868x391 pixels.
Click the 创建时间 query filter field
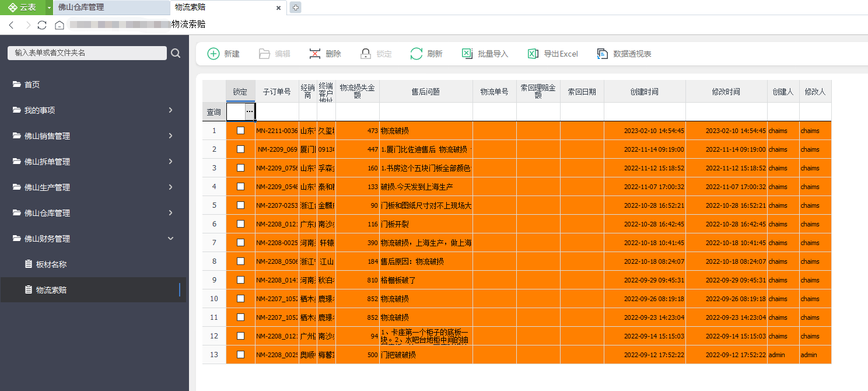click(x=645, y=112)
